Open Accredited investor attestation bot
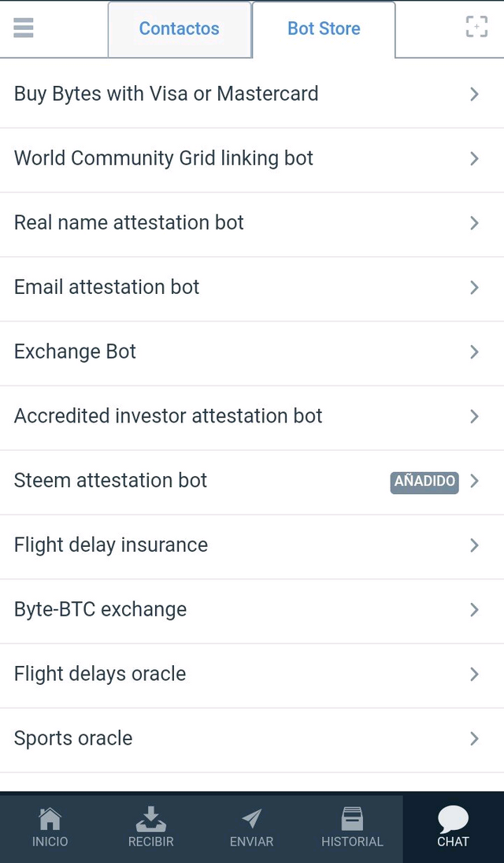504x863 pixels. pyautogui.click(x=252, y=416)
